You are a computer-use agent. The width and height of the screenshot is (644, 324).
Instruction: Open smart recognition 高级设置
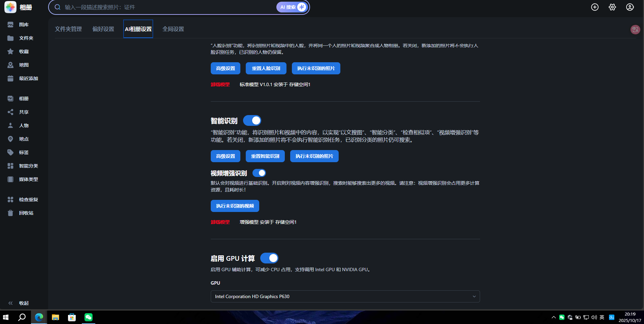tap(226, 156)
